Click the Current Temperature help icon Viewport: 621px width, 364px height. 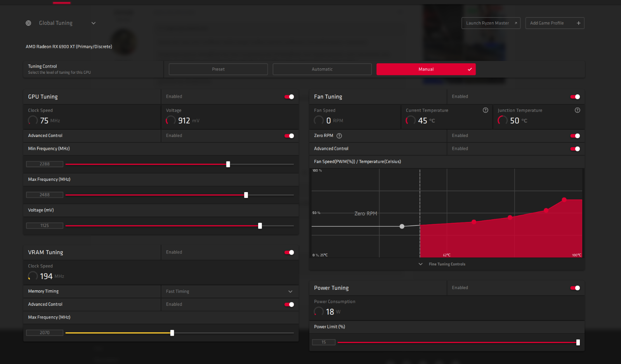tap(485, 110)
